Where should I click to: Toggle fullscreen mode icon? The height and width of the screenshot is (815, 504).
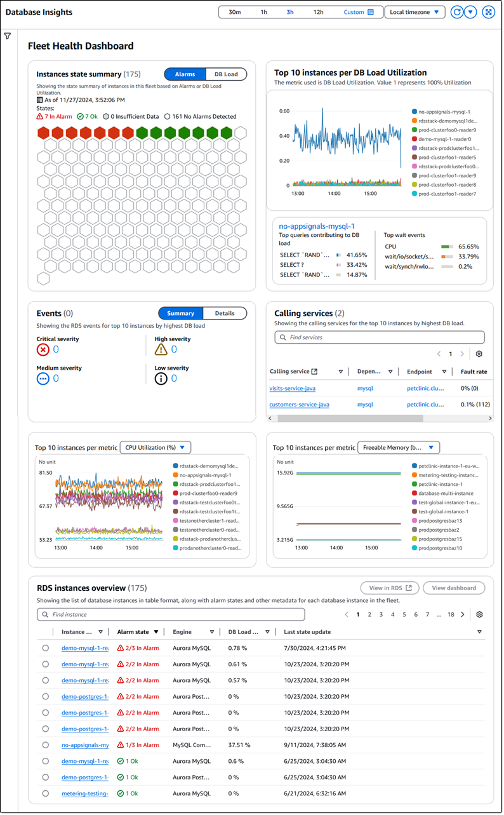(488, 12)
